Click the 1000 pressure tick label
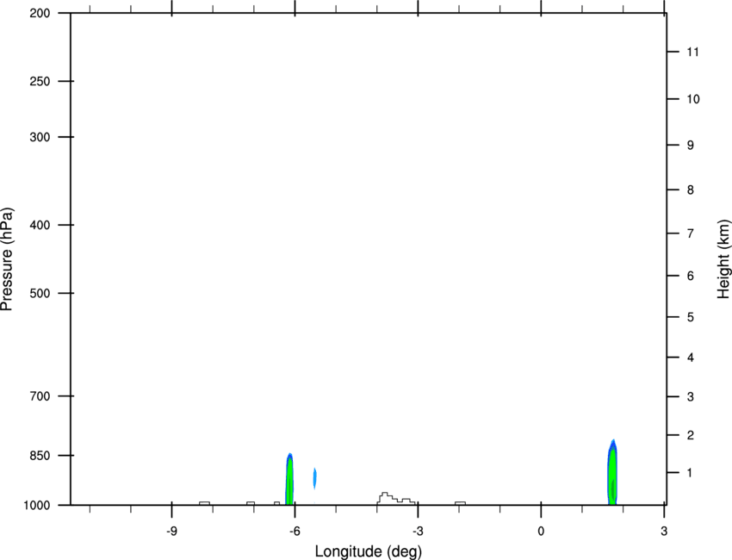 click(x=36, y=506)
